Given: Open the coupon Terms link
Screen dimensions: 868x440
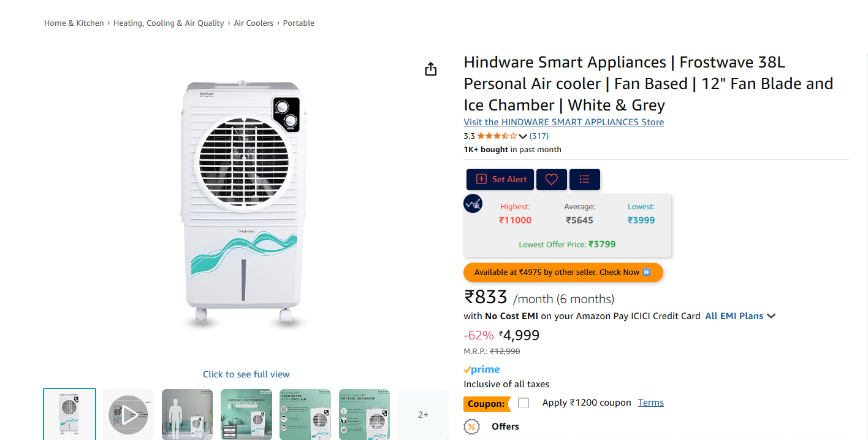Looking at the screenshot, I should point(650,403).
